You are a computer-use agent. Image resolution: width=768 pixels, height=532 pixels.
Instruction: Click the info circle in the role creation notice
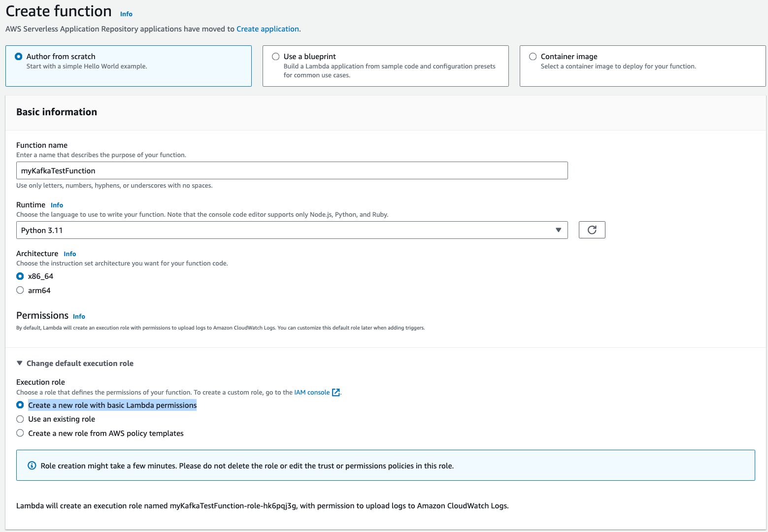point(32,465)
